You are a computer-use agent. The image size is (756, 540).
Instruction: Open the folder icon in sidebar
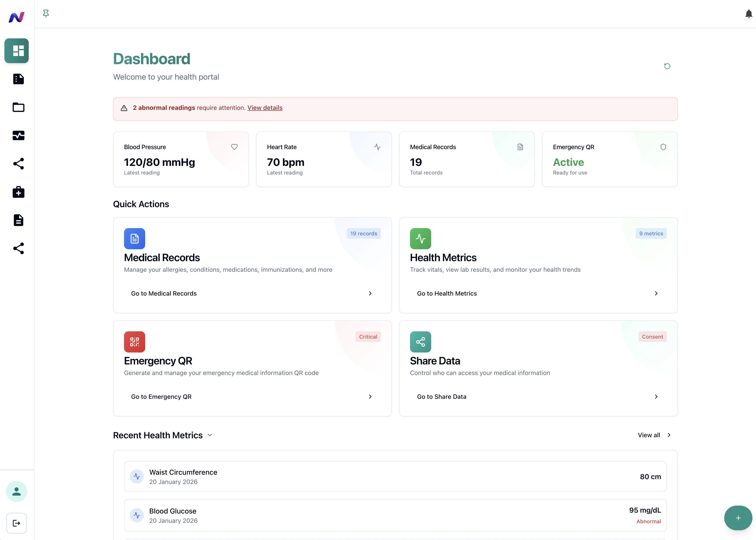pos(19,107)
